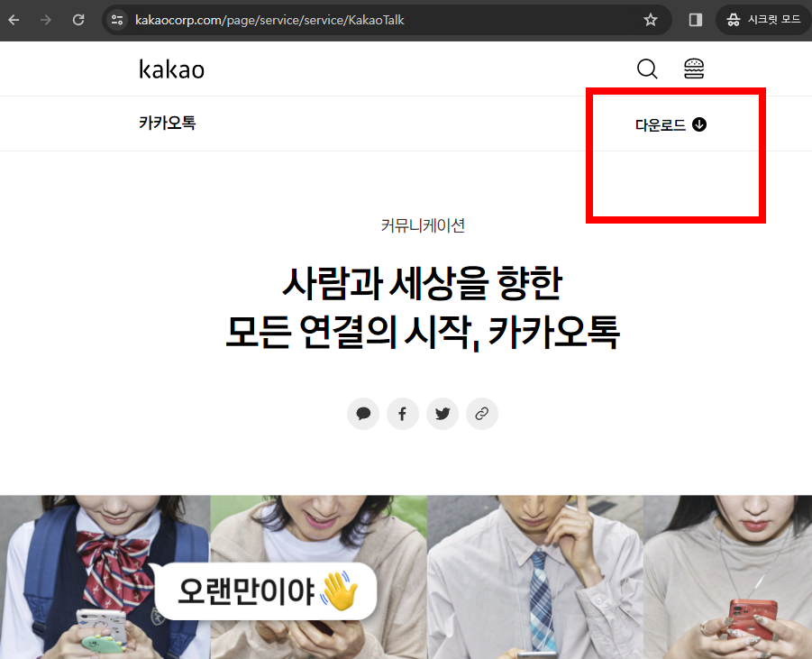Go to homepage via the kakao logo
Screen dimensions: 812x659
click(171, 69)
